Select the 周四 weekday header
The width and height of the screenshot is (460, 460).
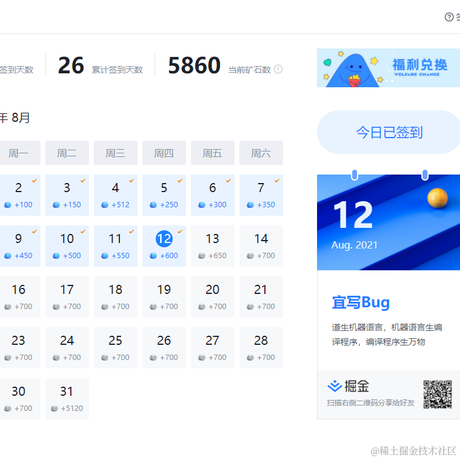coord(164,153)
